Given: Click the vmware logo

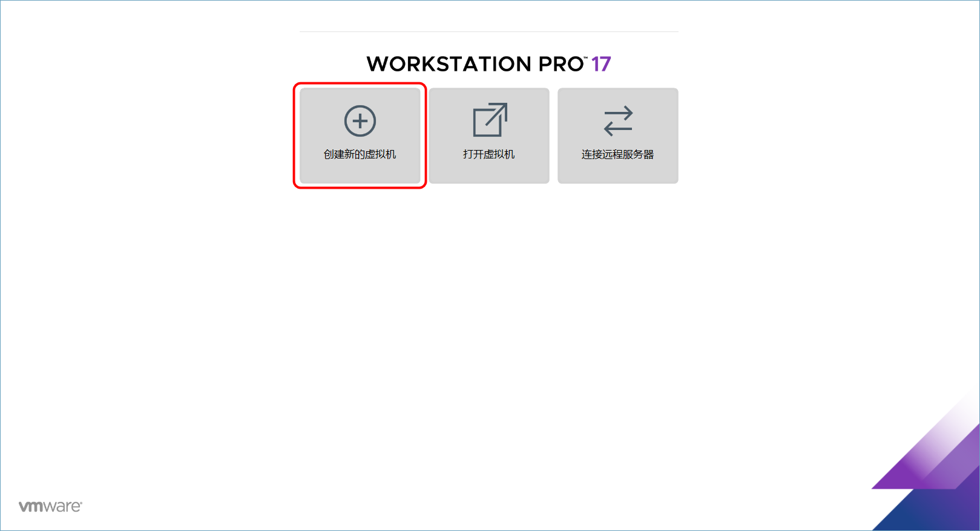Looking at the screenshot, I should 50,506.
